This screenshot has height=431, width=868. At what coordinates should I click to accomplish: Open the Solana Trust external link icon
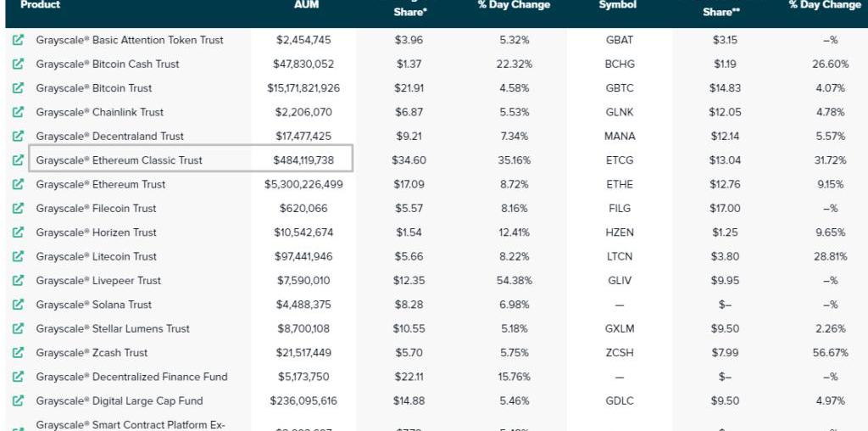19,305
